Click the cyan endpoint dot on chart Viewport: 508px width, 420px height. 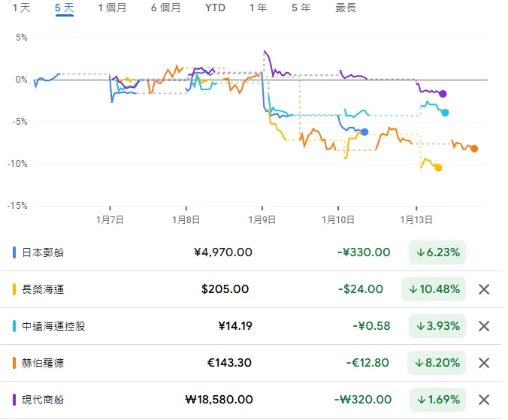click(x=445, y=113)
